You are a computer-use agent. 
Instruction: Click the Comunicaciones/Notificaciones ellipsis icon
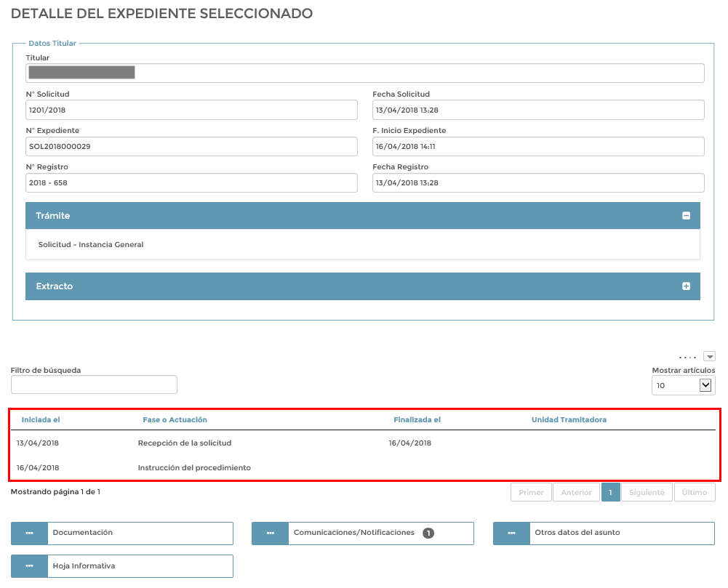click(270, 533)
